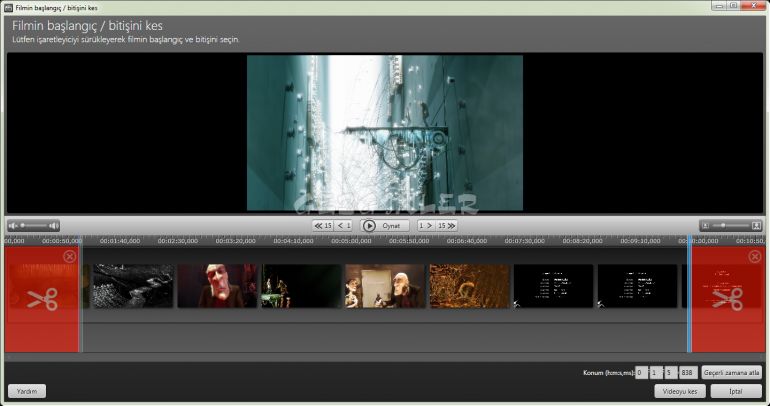Screen dimensions: 770x406
Task: Adjust the volume slider handle
Action: coord(22,225)
